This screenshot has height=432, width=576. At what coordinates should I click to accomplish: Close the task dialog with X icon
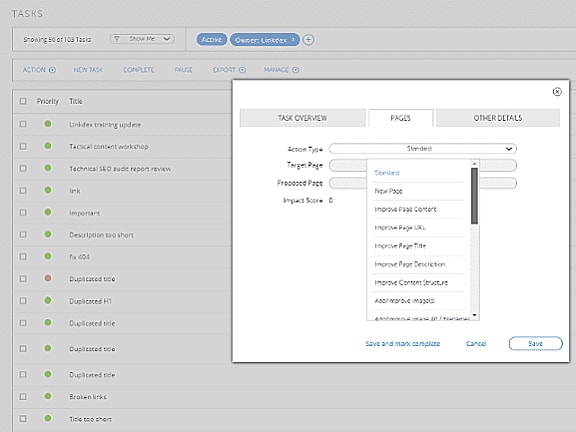pos(557,91)
